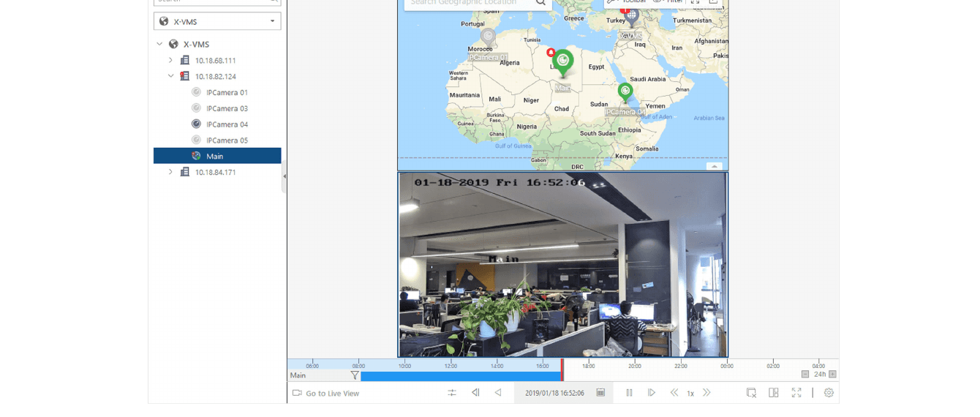Speed up playback with fast-forward arrows
The width and height of the screenshot is (980, 417).
coord(706,393)
